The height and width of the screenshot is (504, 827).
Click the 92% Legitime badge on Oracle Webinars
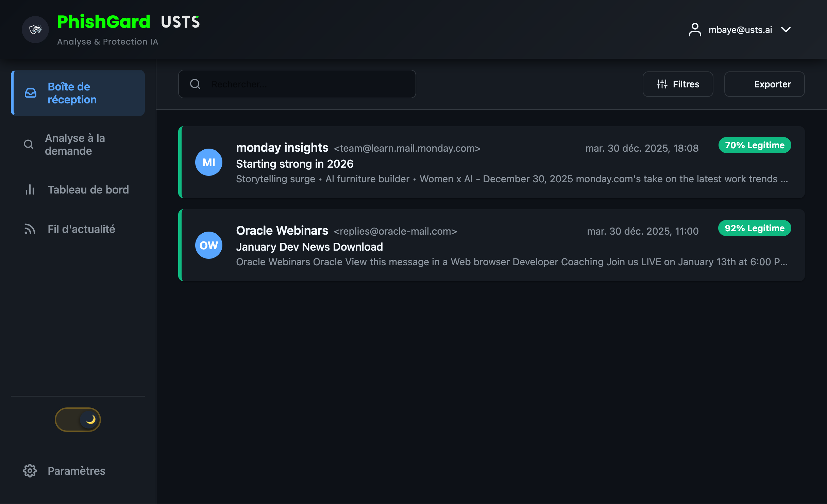pyautogui.click(x=755, y=228)
